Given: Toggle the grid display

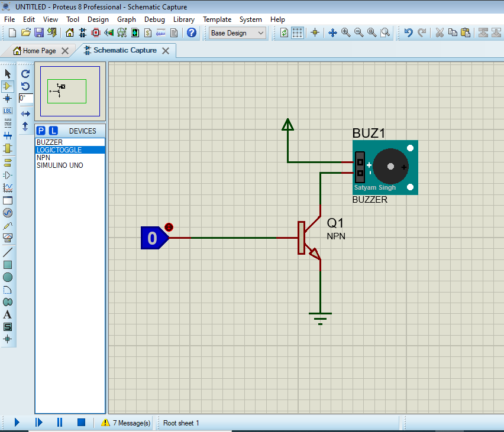Looking at the screenshot, I should tap(296, 33).
